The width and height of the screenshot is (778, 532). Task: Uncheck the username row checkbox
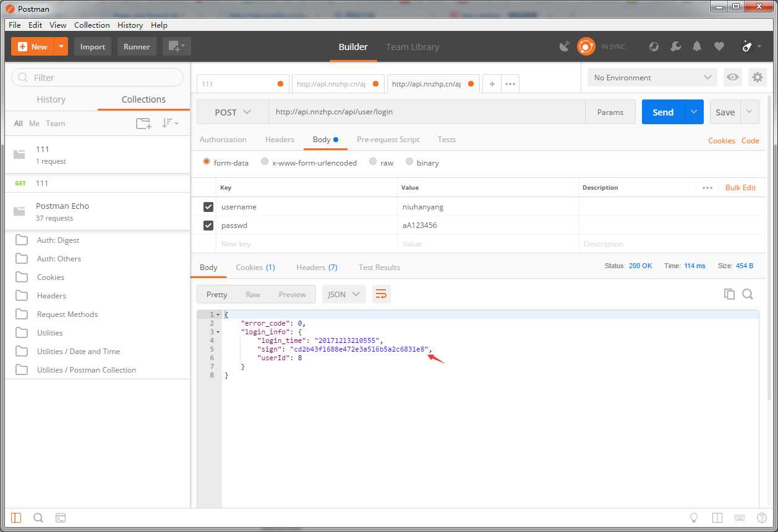[x=208, y=207]
